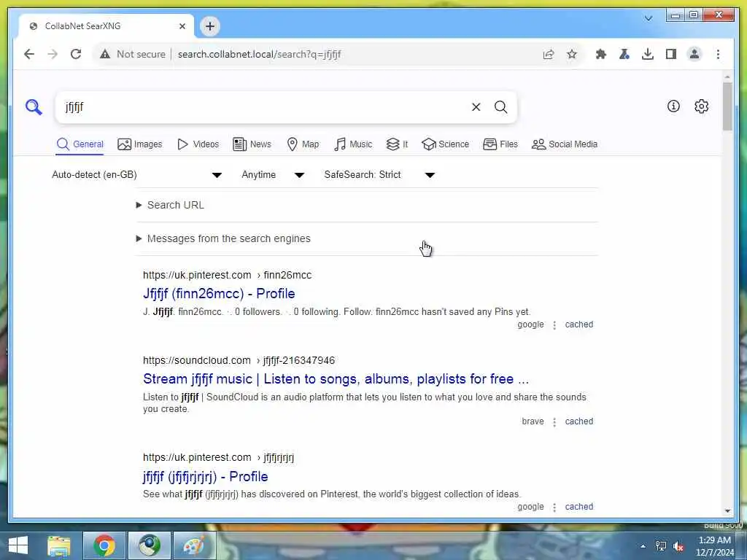
Task: Show hidden system tray icons
Action: [x=643, y=546]
